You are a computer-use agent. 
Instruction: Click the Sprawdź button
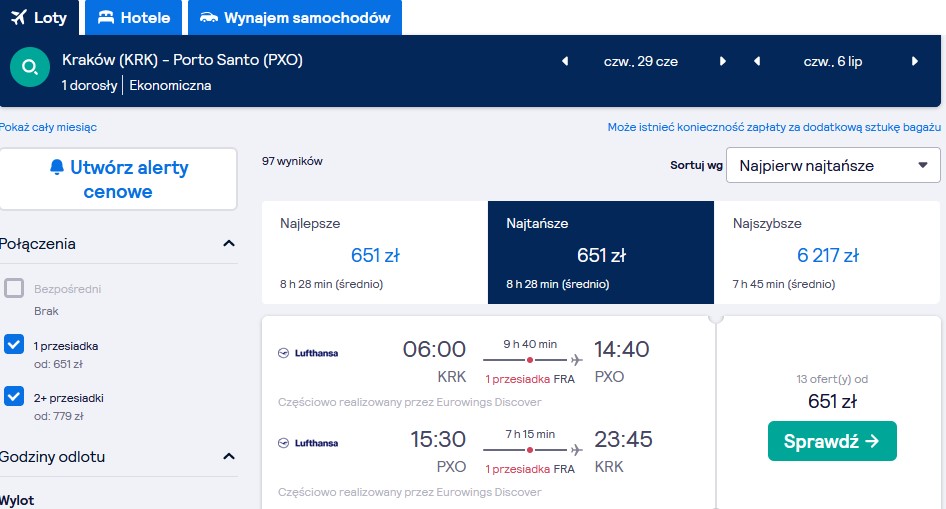point(832,441)
